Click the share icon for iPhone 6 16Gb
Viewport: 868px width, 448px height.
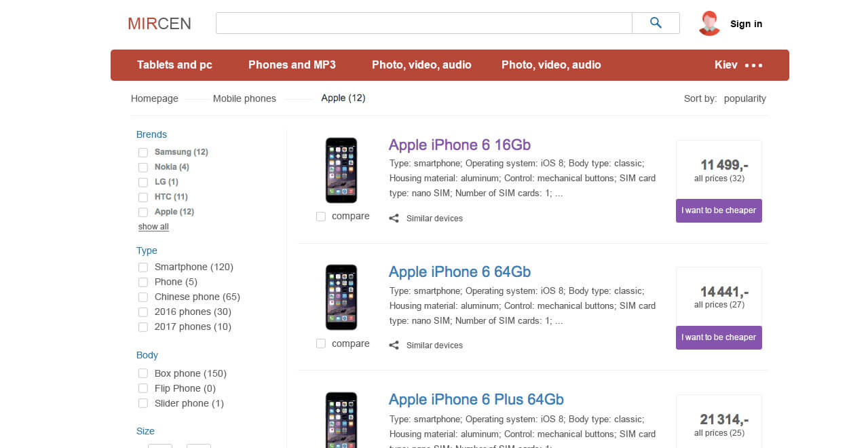pos(394,219)
